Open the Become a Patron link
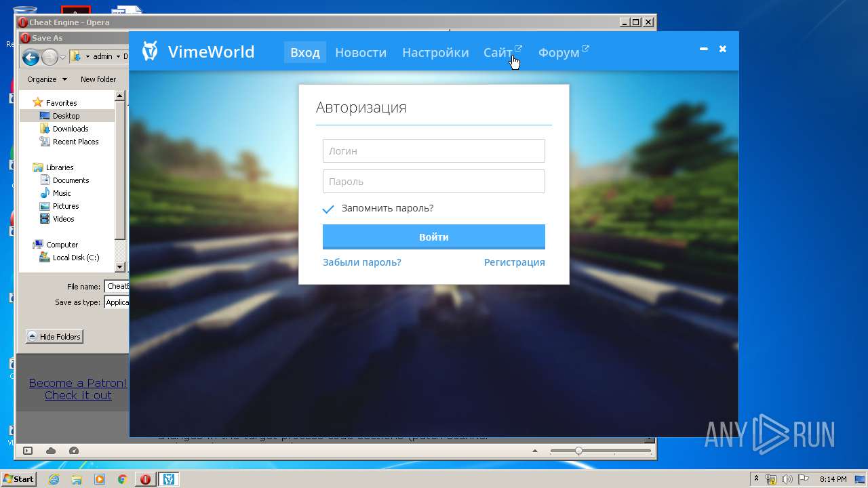Viewport: 868px width, 488px height. [x=78, y=383]
